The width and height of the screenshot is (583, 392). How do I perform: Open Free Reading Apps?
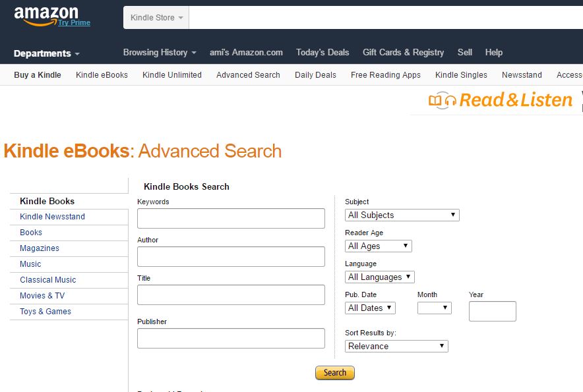pos(386,74)
